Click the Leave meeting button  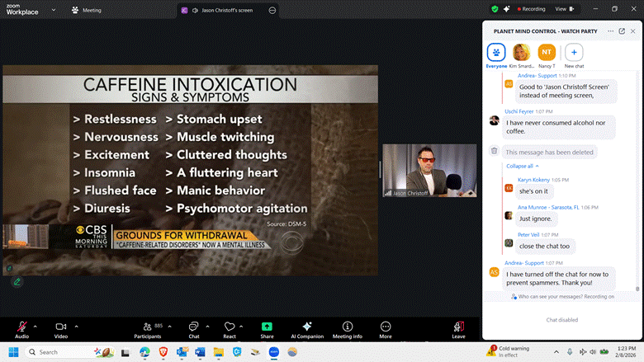[x=458, y=330]
